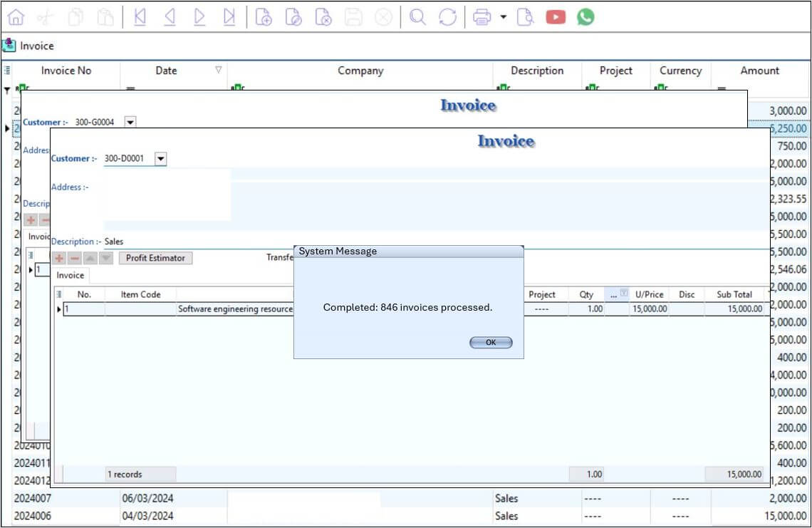This screenshot has width=812, height=528.
Task: Click the Refresh toolbar icon
Action: [x=447, y=17]
